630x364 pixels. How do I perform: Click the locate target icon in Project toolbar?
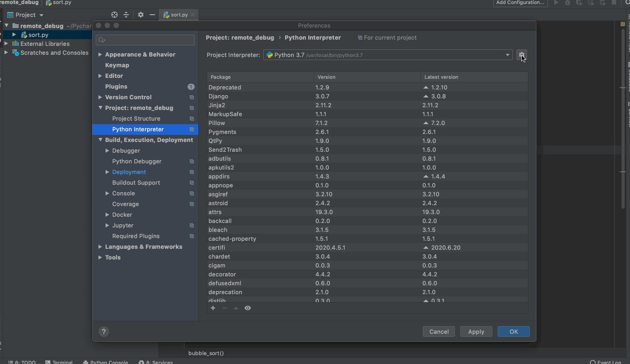click(115, 15)
